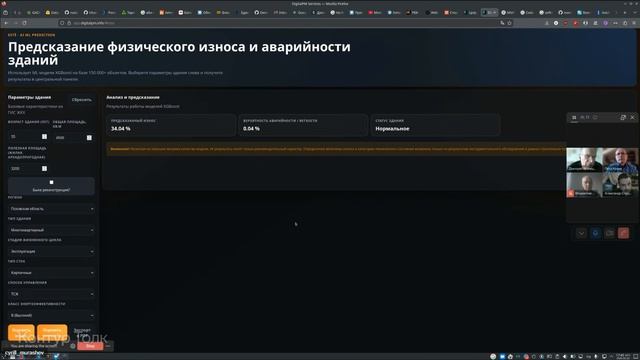The width and height of the screenshot is (640, 360).
Task: Click the leftmost orange button under the parameters
Action: pyautogui.click(x=21, y=332)
